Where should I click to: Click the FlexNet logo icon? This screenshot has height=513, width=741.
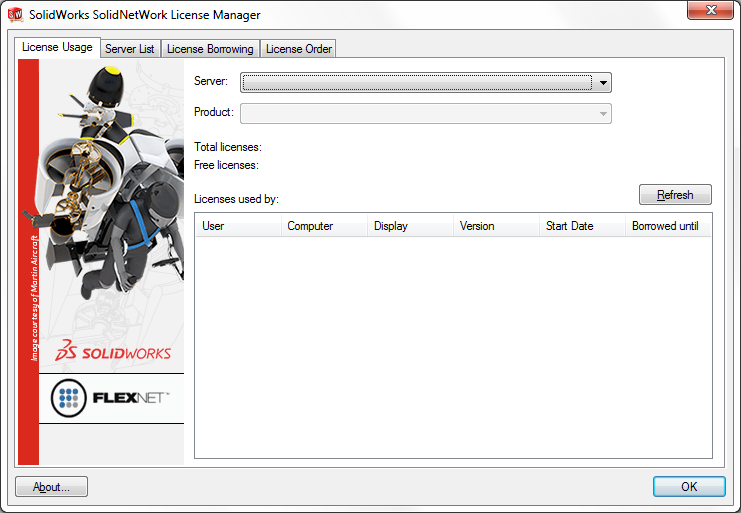pos(69,398)
